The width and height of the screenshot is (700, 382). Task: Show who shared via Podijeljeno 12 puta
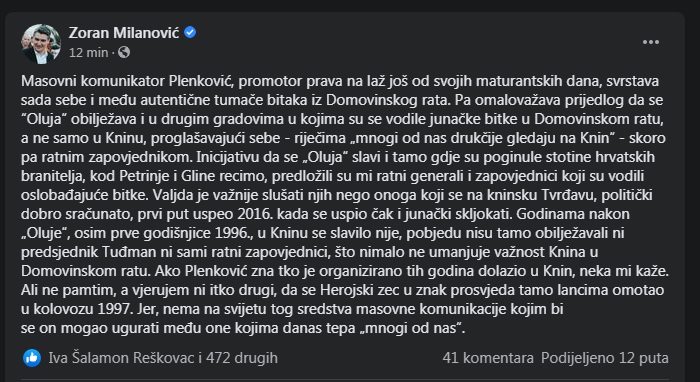coord(605,358)
